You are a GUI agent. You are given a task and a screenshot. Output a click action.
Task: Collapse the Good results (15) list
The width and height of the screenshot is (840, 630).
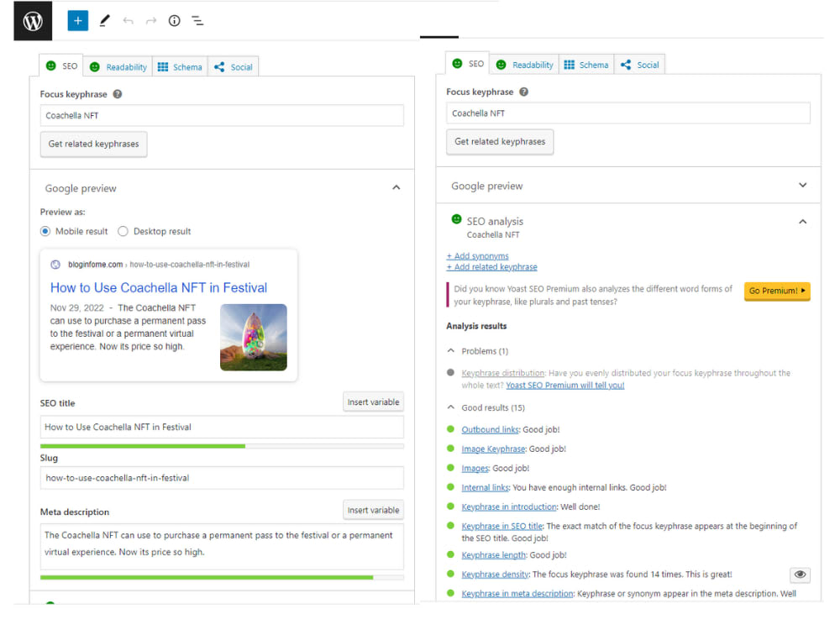pyautogui.click(x=451, y=407)
